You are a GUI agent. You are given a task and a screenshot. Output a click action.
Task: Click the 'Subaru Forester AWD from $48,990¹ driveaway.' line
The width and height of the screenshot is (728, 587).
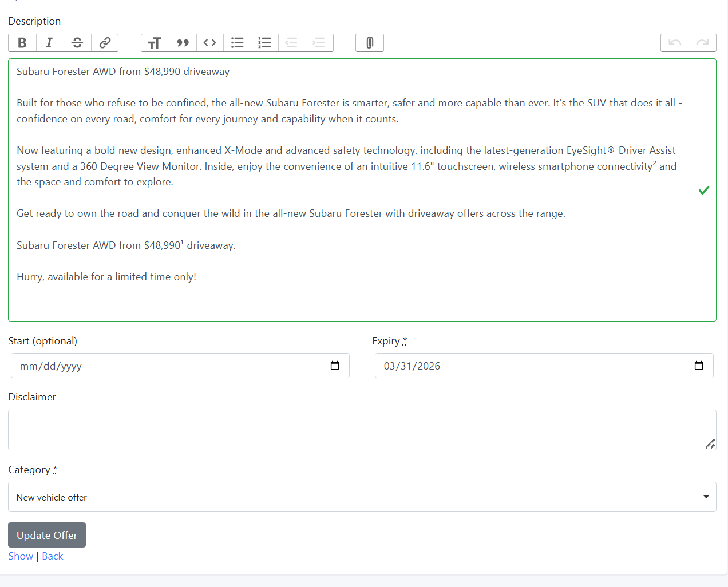point(126,245)
